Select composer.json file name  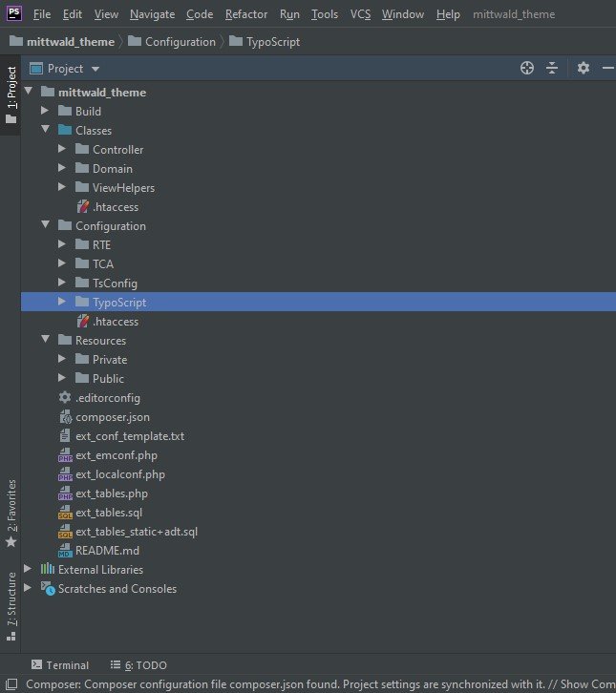113,417
